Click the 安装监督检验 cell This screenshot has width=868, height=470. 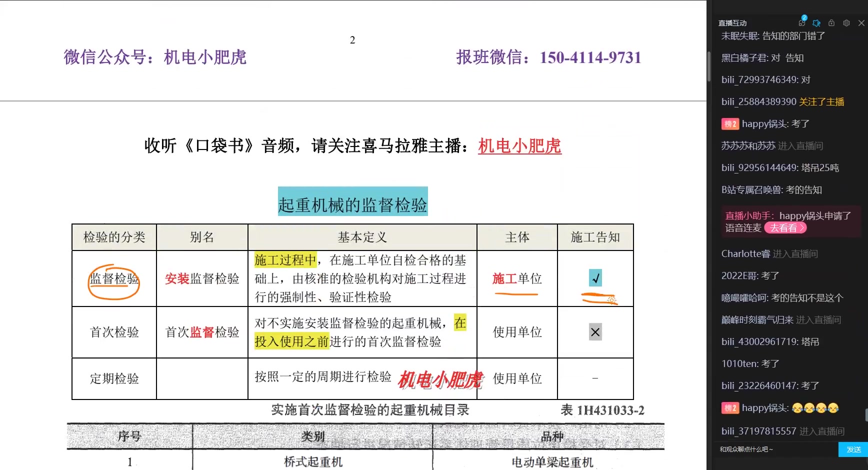pyautogui.click(x=202, y=279)
